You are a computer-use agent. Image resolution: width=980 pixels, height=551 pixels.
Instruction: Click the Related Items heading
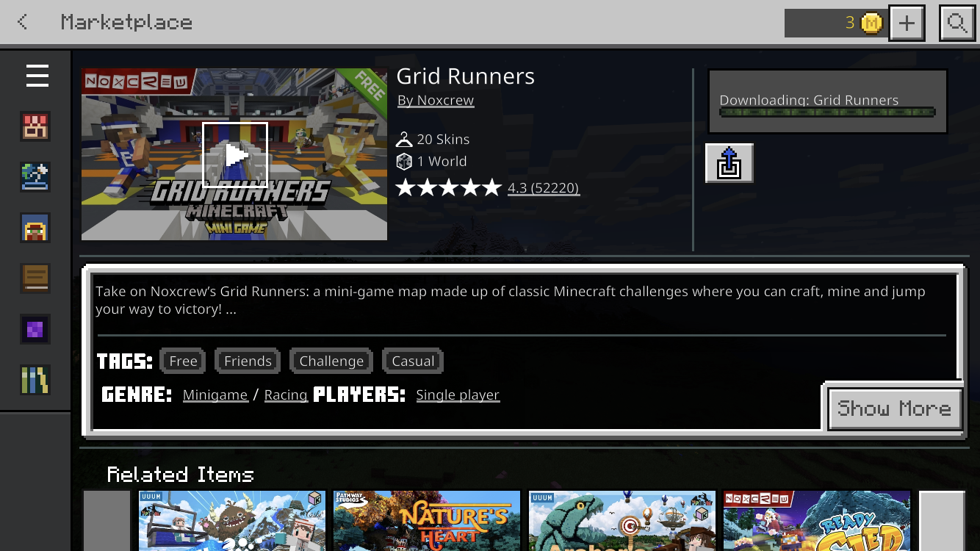(181, 475)
